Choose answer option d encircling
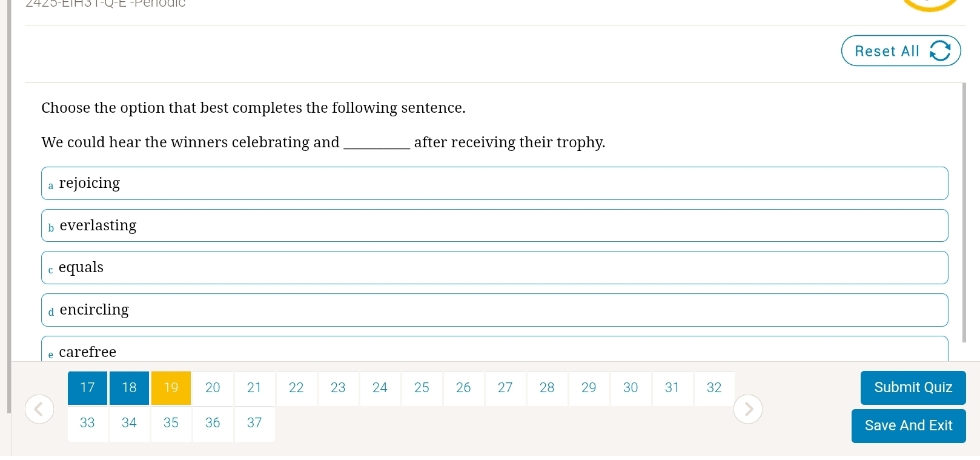 pyautogui.click(x=495, y=310)
